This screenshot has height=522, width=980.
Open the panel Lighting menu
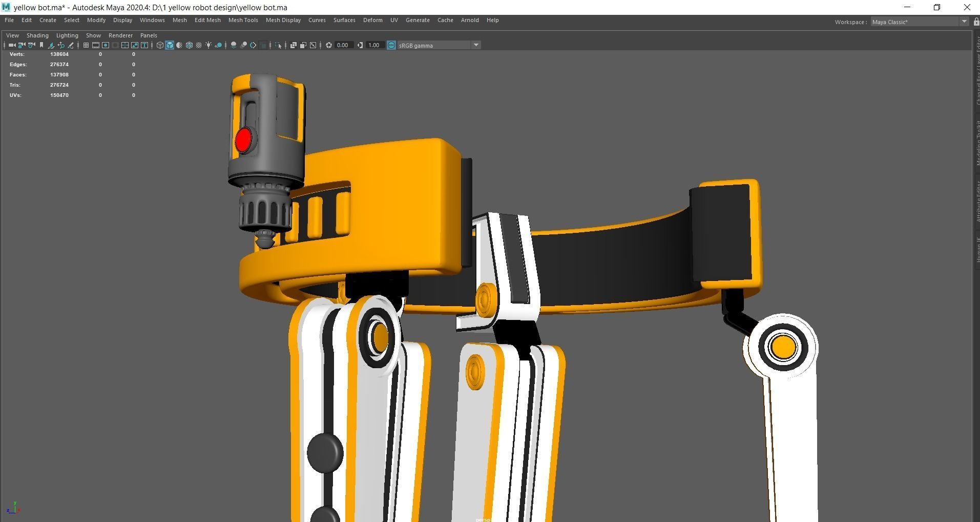pyautogui.click(x=67, y=35)
